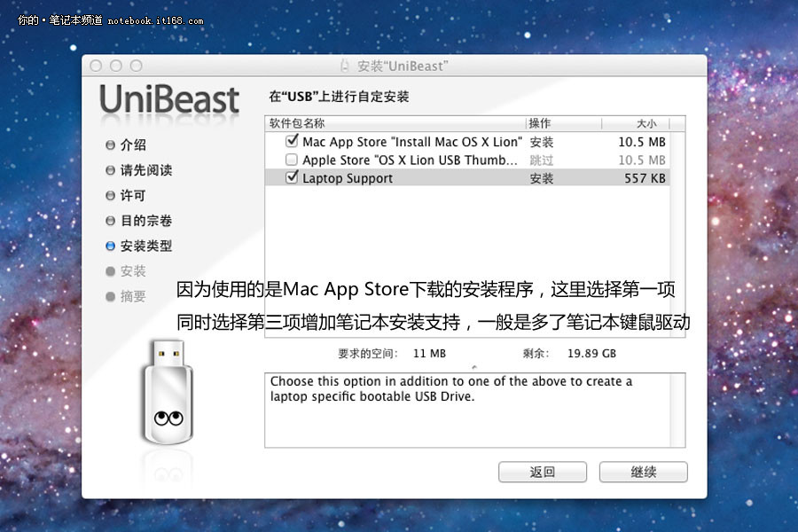Click the package list vertical scrollbar

click(677, 234)
